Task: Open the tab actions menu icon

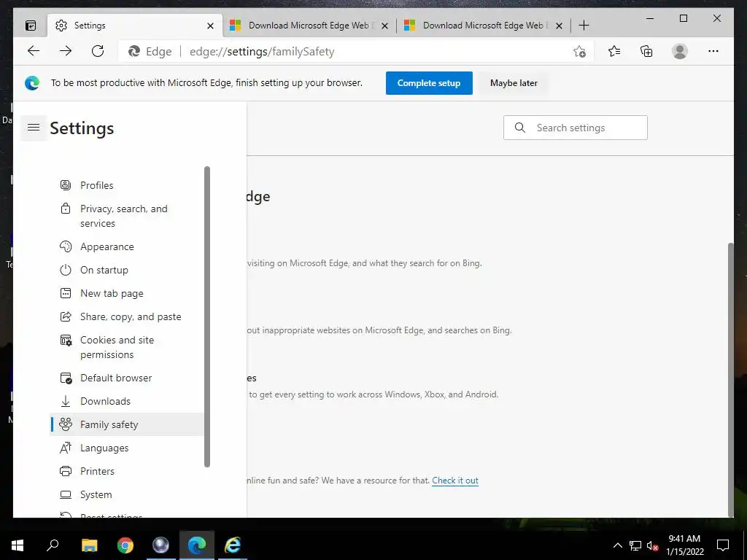Action: pyautogui.click(x=31, y=26)
